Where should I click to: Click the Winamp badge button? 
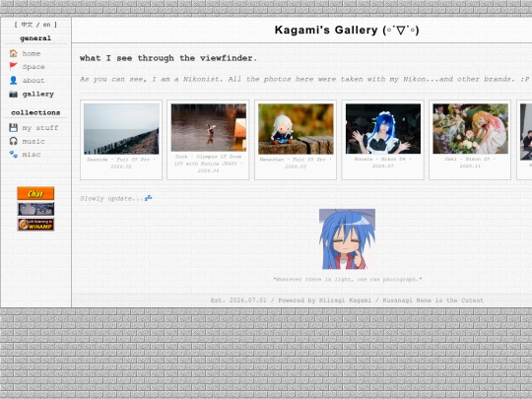point(35,225)
